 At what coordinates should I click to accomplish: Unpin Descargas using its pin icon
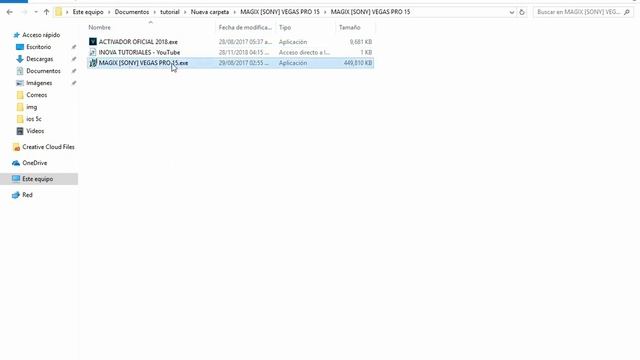coord(73,59)
